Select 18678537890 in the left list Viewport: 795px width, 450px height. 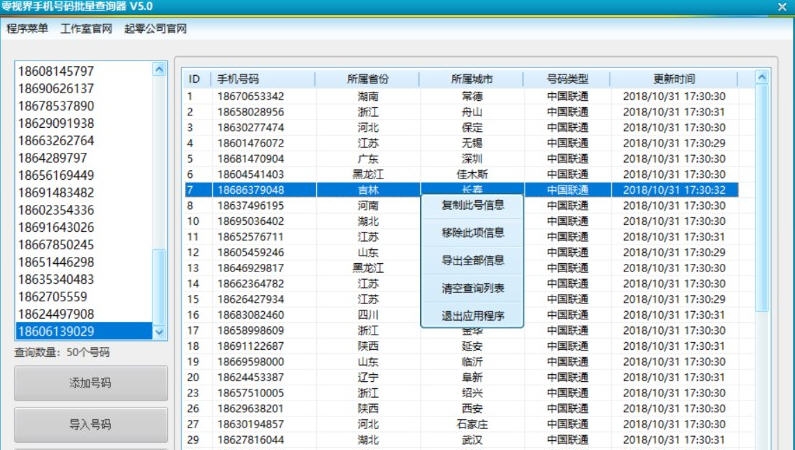(x=84, y=106)
